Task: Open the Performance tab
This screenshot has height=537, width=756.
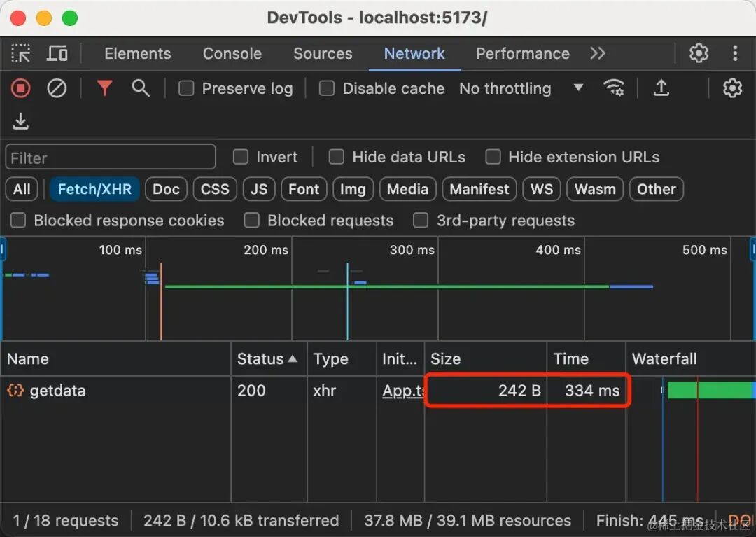Action: [x=523, y=53]
